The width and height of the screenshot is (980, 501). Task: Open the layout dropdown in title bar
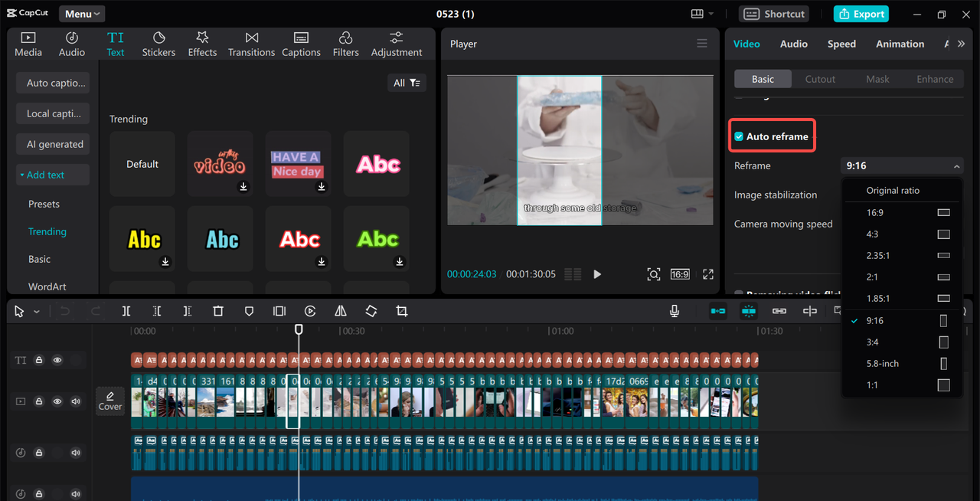tap(702, 14)
